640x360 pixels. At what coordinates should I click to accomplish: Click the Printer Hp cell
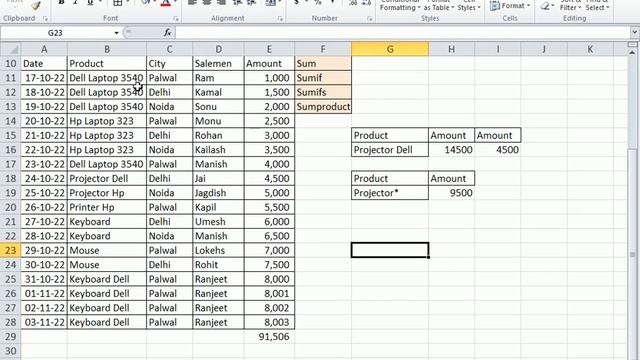click(107, 207)
